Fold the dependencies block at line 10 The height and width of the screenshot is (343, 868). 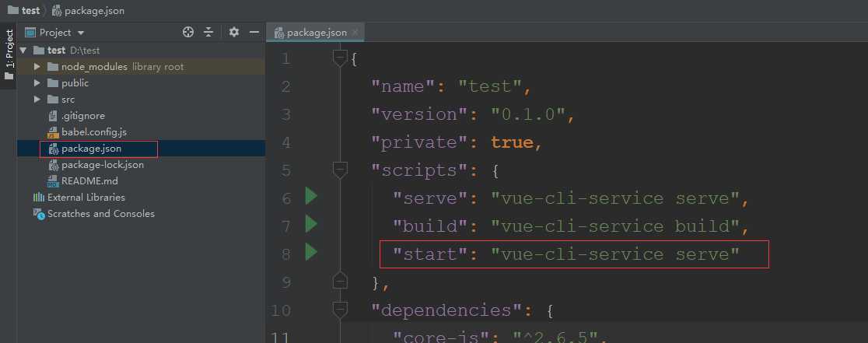(x=340, y=310)
